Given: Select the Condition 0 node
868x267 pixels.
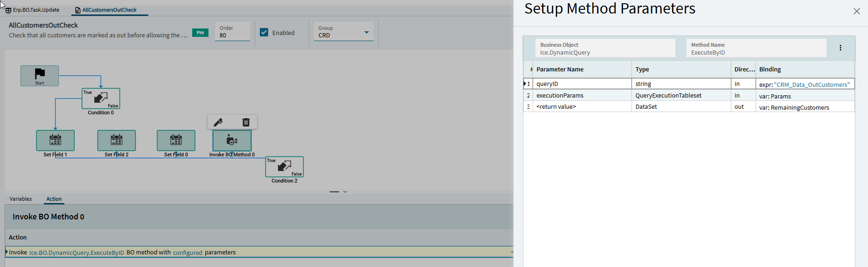Looking at the screenshot, I should pos(101,98).
